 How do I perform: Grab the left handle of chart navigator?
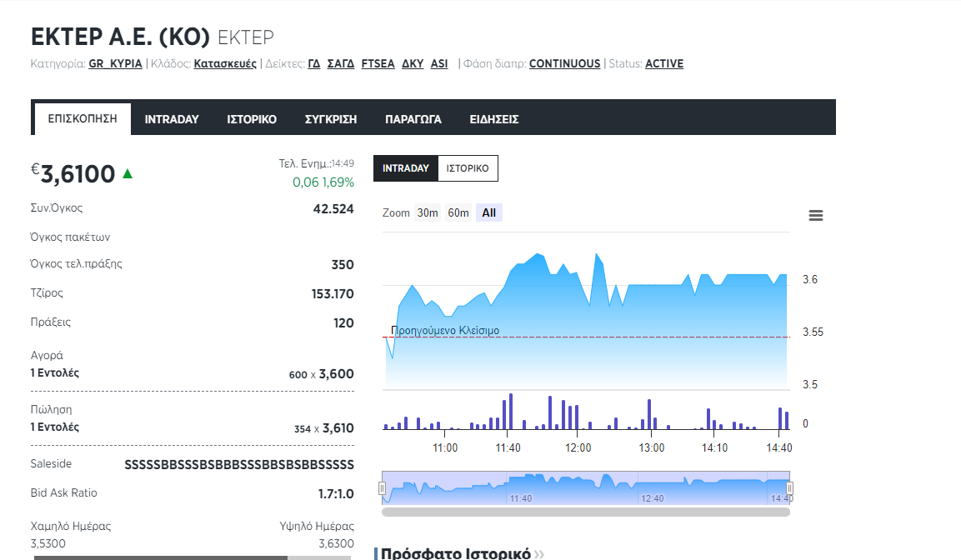coord(382,488)
